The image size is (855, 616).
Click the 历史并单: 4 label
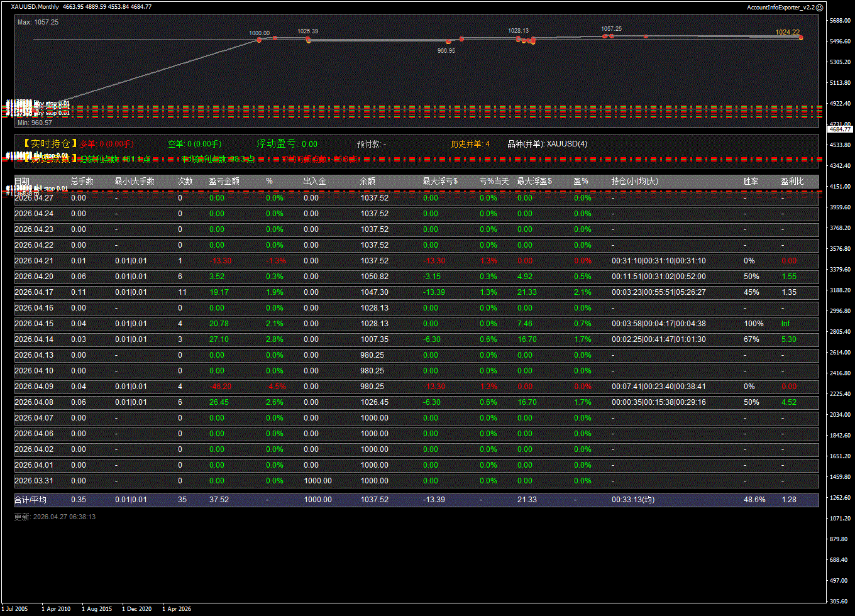470,144
